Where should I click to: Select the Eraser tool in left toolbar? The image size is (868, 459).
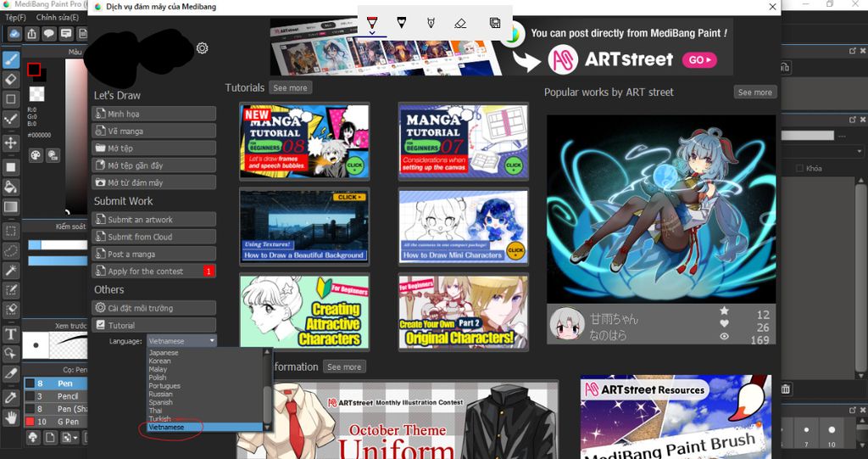[x=11, y=79]
